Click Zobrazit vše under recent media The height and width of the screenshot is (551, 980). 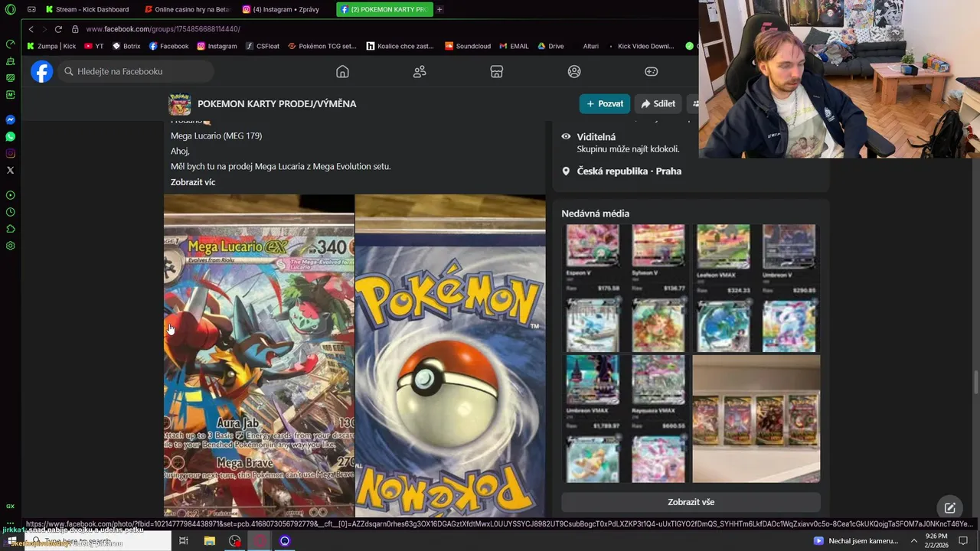pyautogui.click(x=691, y=502)
